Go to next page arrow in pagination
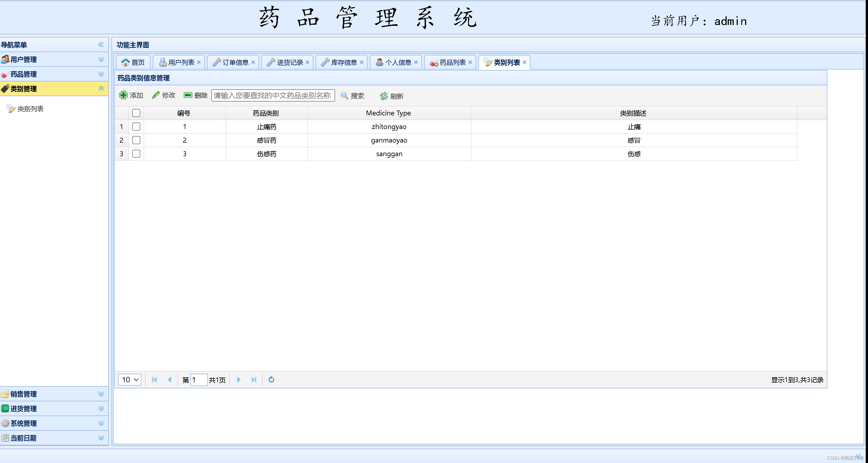 click(239, 380)
